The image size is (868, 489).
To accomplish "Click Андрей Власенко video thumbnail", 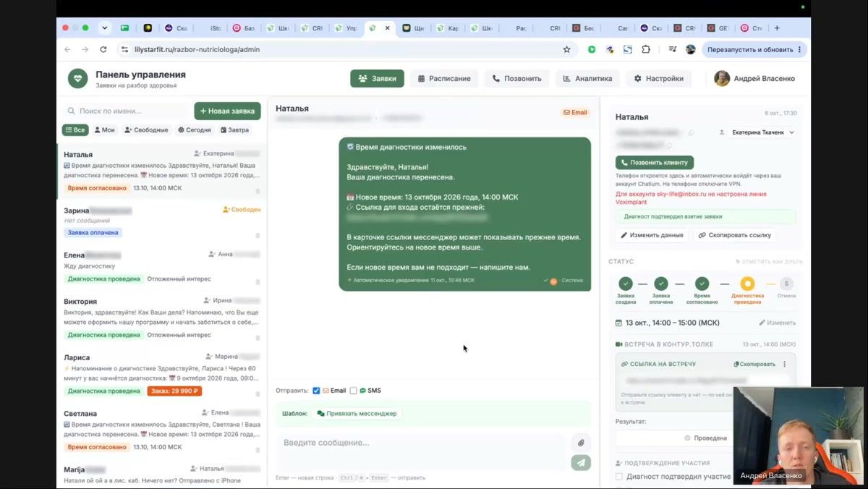I will pos(799,435).
